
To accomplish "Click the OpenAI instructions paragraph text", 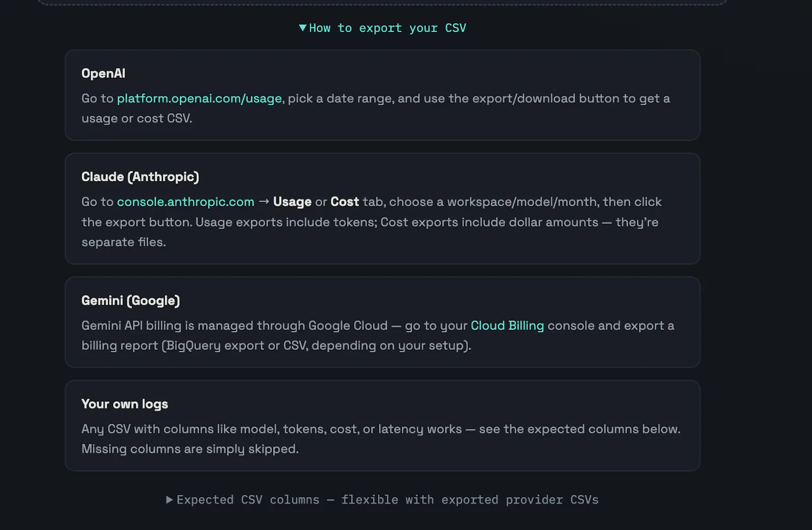I will pyautogui.click(x=376, y=108).
